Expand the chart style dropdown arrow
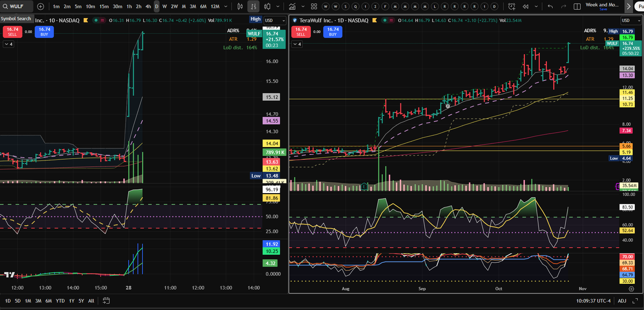This screenshot has width=644, height=310. coord(278,6)
